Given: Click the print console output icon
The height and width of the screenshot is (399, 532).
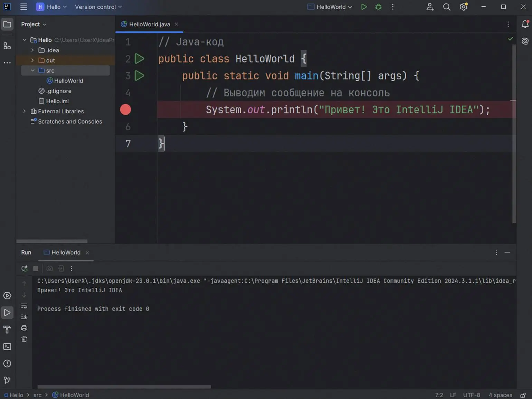Looking at the screenshot, I should click(24, 328).
